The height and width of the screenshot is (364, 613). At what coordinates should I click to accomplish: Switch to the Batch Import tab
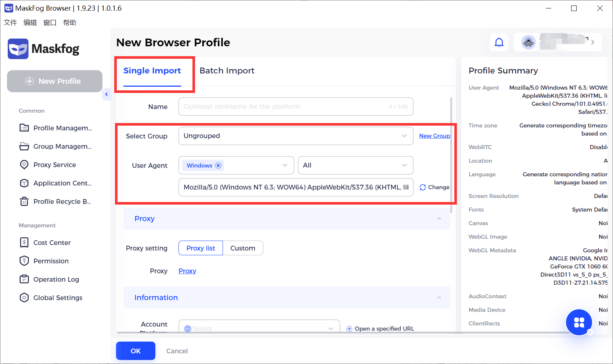coord(227,71)
